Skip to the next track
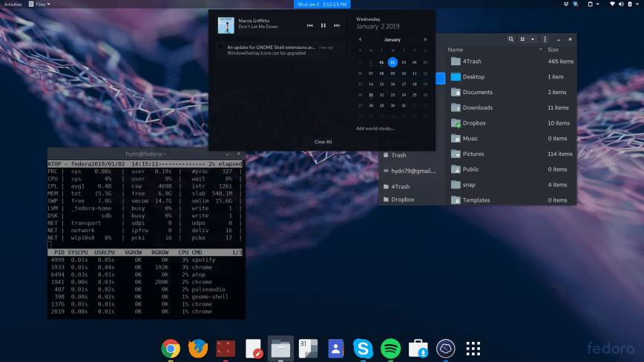 [336, 25]
